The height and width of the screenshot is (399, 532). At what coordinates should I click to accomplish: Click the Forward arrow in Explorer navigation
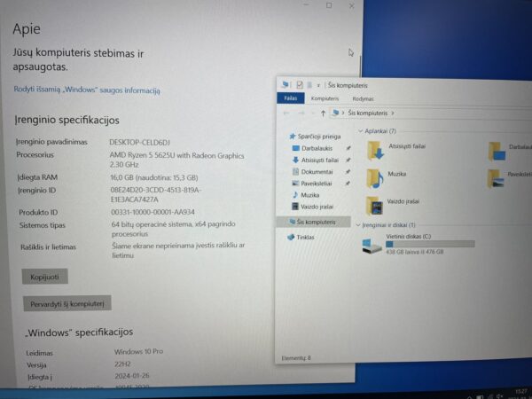[301, 113]
